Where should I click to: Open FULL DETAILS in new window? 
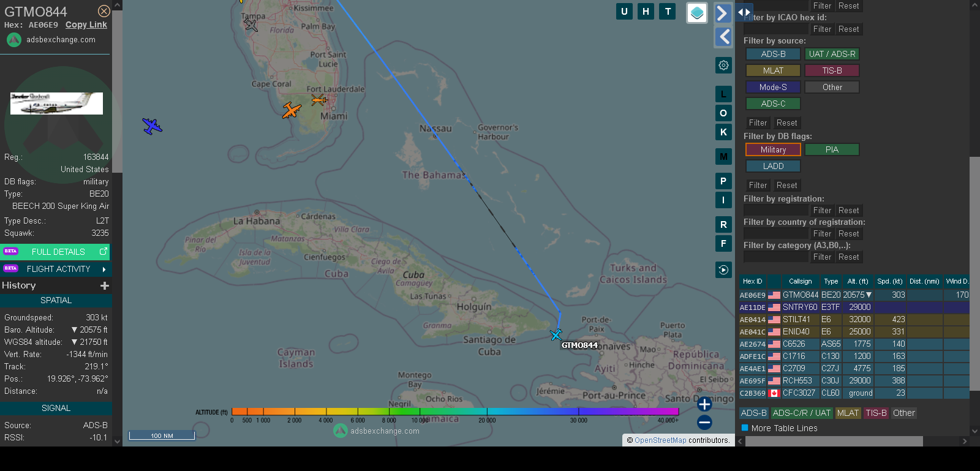point(56,252)
